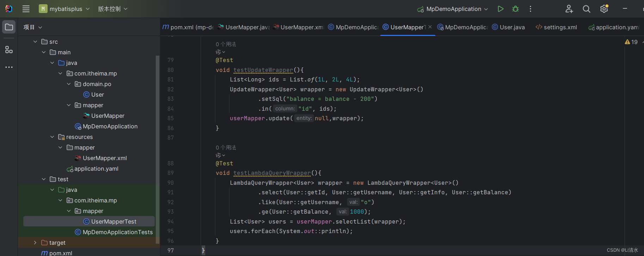The width and height of the screenshot is (644, 256).
Task: Close the UserMapperTest tab
Action: coord(430,27)
